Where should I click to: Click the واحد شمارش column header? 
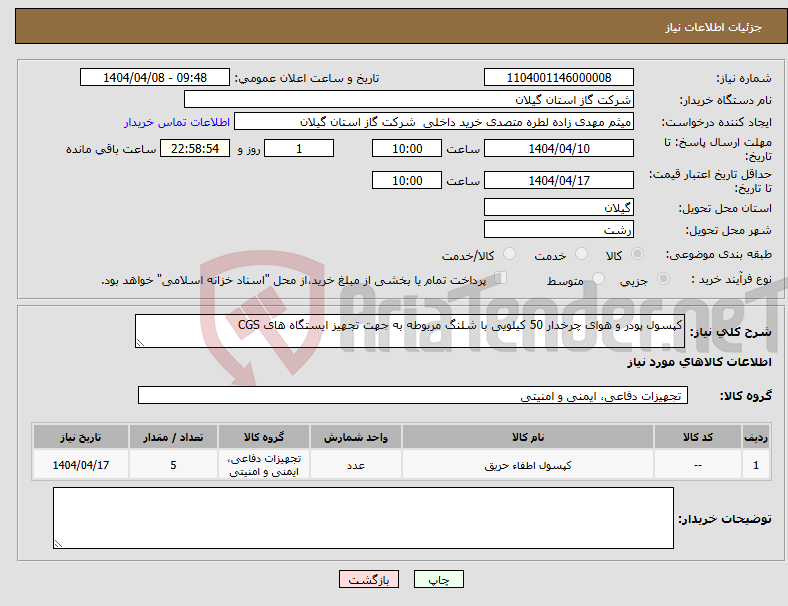tap(356, 437)
